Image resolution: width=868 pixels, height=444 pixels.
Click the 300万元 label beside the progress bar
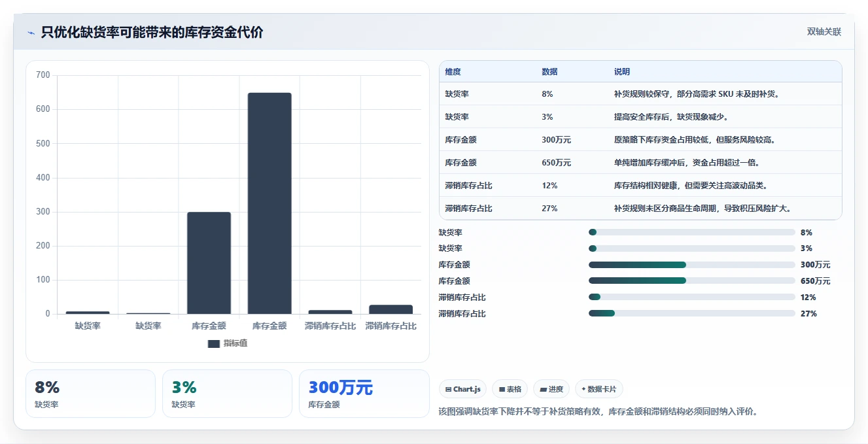coord(815,265)
